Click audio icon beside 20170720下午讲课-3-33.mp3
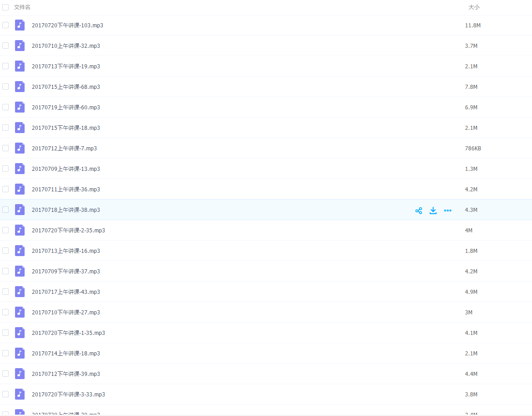532x416 pixels. tap(20, 394)
